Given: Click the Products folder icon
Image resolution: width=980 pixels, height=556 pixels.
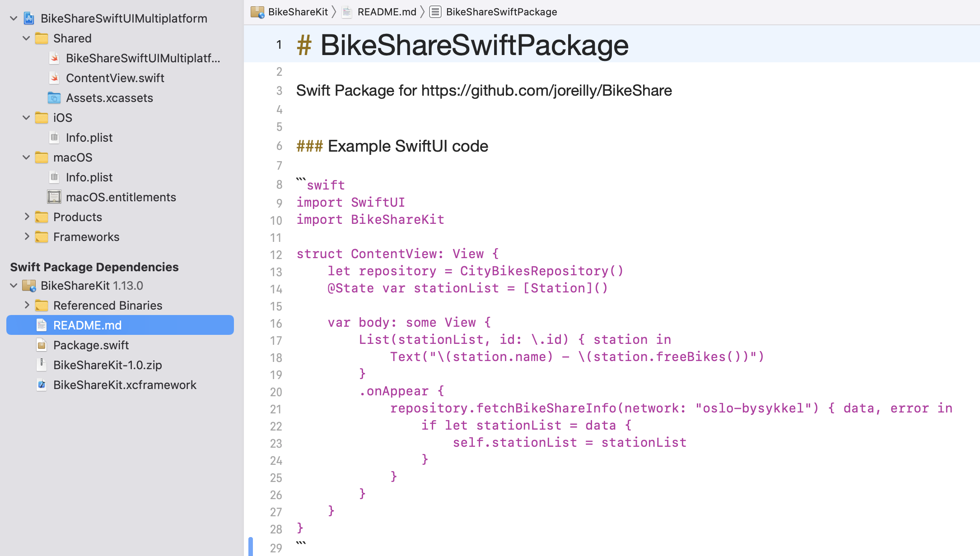Looking at the screenshot, I should pos(42,217).
